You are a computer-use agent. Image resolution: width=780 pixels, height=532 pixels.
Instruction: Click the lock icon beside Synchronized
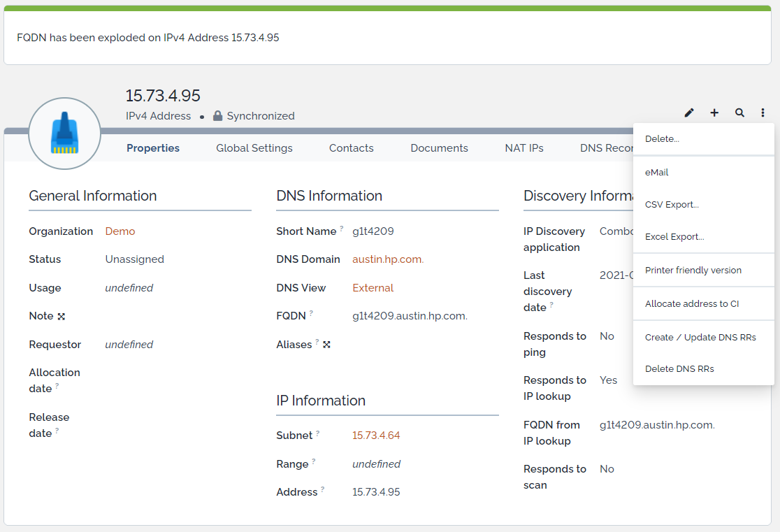pyautogui.click(x=217, y=116)
